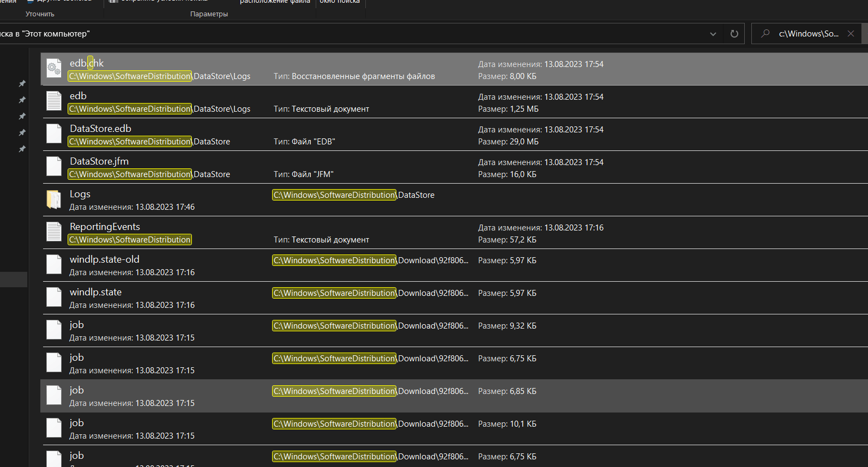Select the DataStore.jfm file icon
This screenshot has height=467, width=868.
pyautogui.click(x=54, y=166)
